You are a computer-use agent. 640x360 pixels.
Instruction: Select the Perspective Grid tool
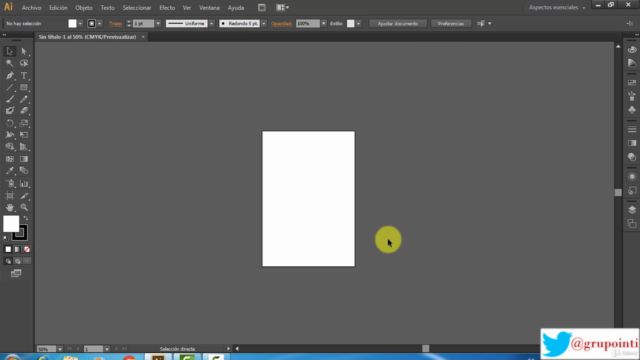coord(24,147)
